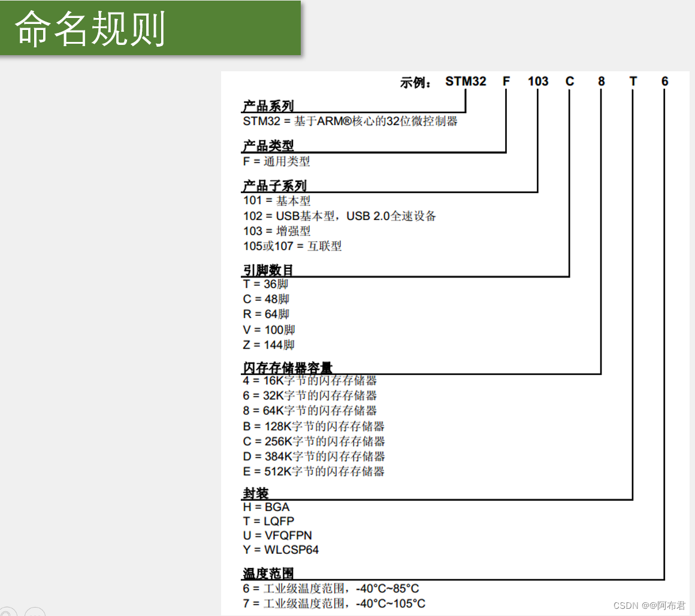Click the line 'Y = WLCSP64'
This screenshot has height=616, width=695.
[280, 549]
